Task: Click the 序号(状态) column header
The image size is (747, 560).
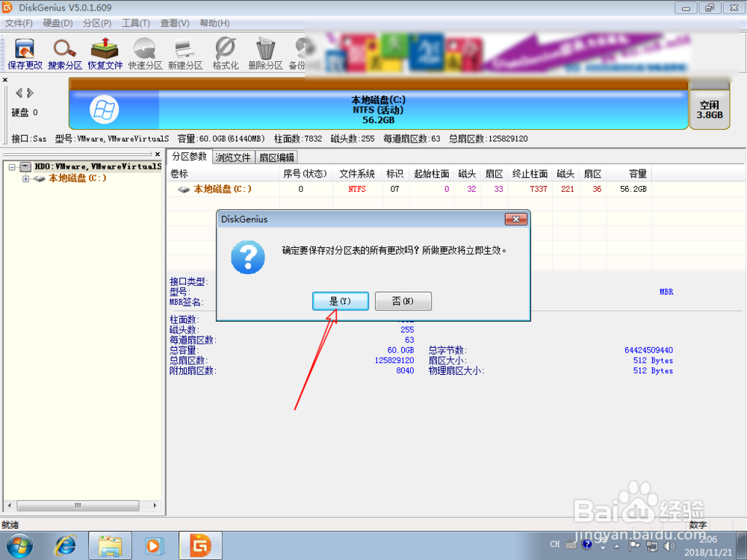Action: (306, 174)
